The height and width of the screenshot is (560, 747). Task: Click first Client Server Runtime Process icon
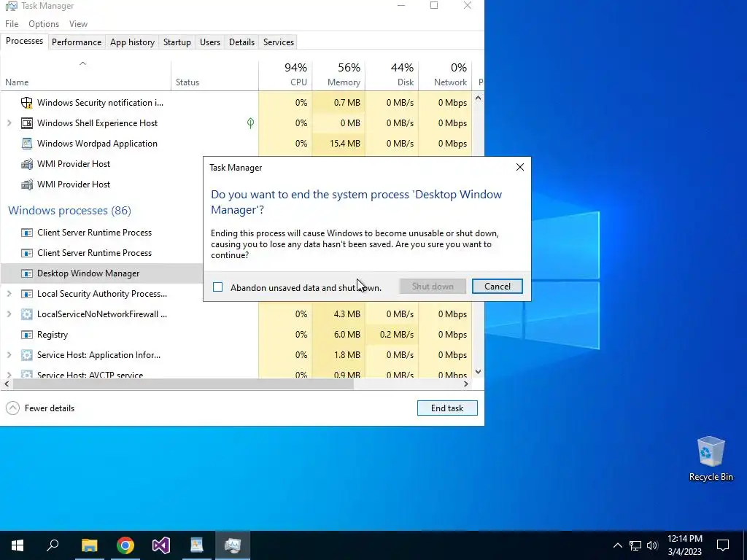tap(27, 233)
